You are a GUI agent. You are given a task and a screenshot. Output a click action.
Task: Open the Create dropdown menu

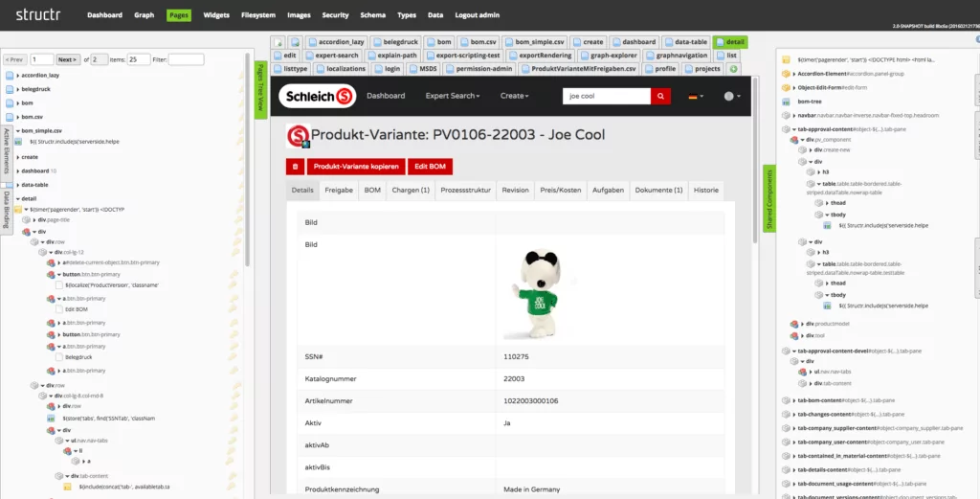pos(514,97)
